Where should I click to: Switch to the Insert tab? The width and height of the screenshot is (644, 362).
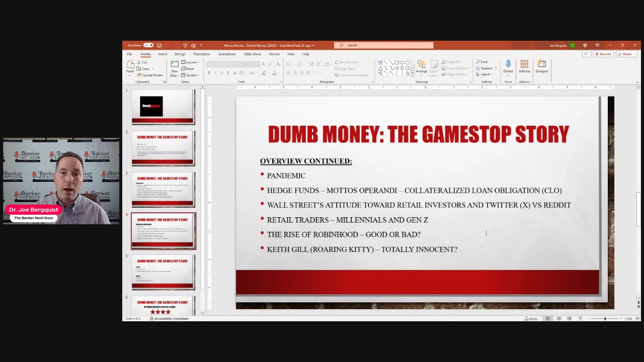point(163,54)
